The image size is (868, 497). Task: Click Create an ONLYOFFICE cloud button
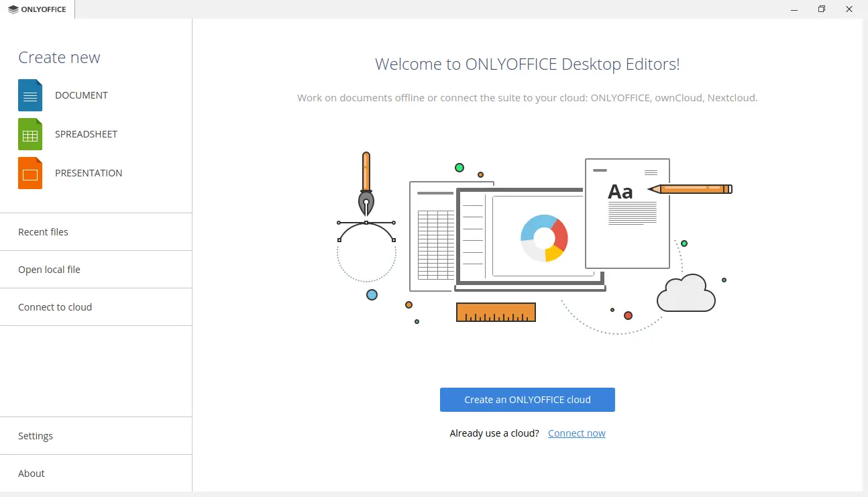coord(527,400)
